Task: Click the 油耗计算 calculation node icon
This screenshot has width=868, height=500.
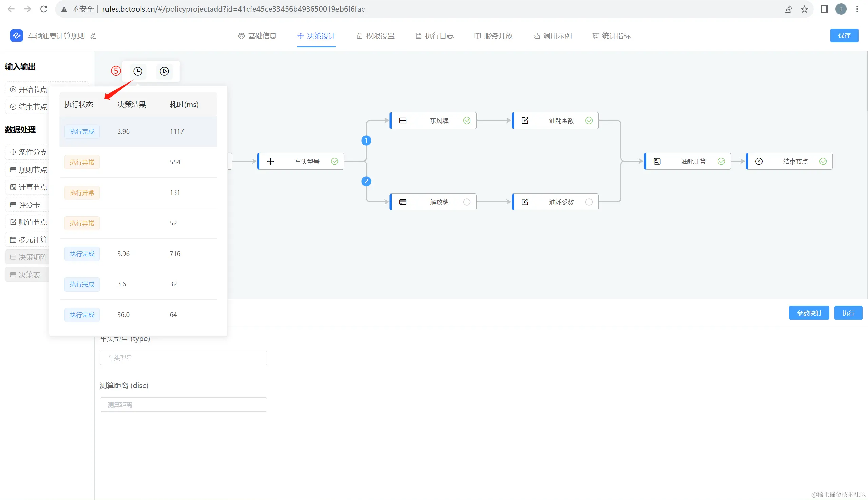Action: coord(657,161)
